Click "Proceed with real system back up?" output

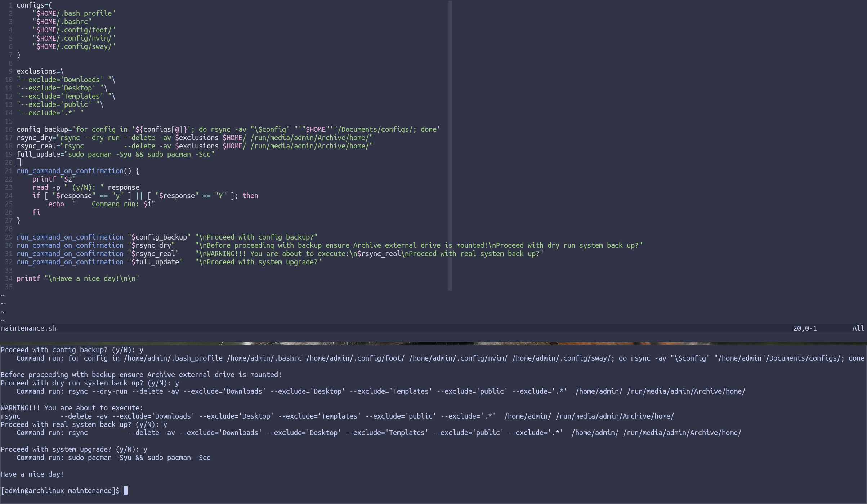pyautogui.click(x=84, y=424)
